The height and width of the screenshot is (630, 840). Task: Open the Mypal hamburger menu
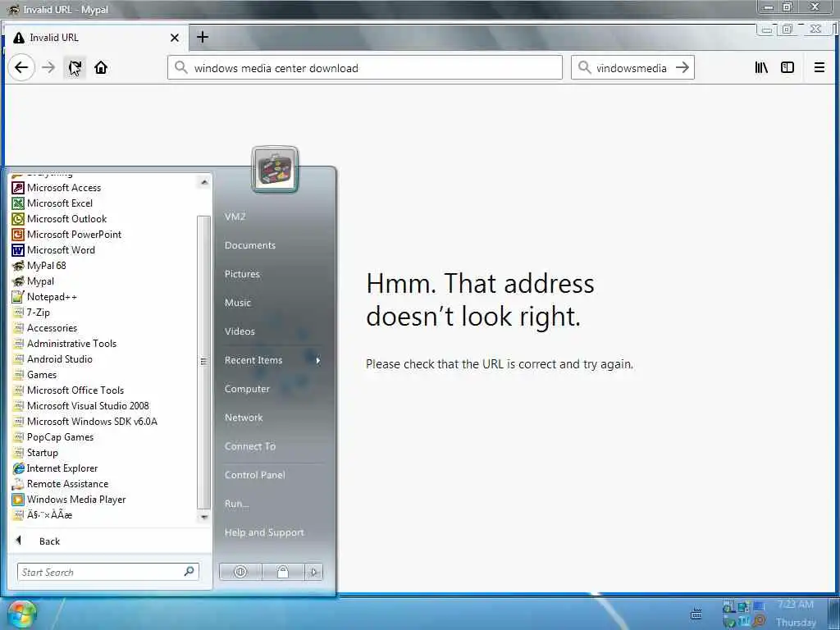(x=819, y=67)
